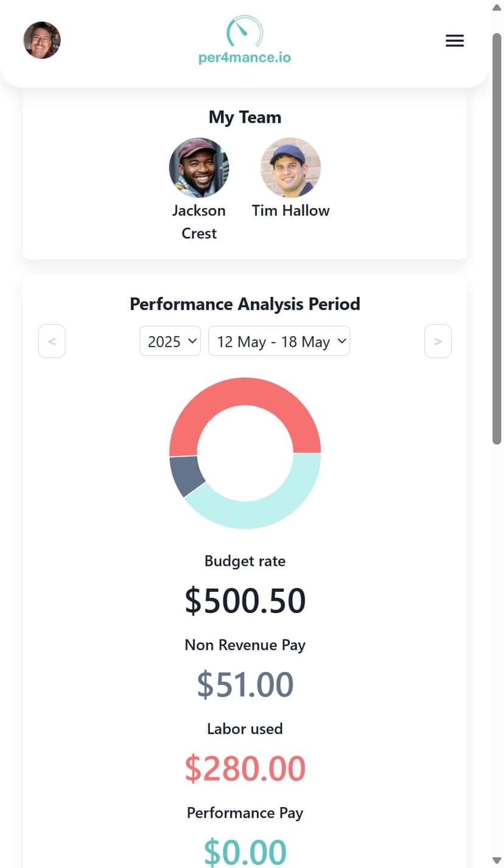Click the scrollbar down arrow
The height and width of the screenshot is (868, 504).
(x=497, y=860)
